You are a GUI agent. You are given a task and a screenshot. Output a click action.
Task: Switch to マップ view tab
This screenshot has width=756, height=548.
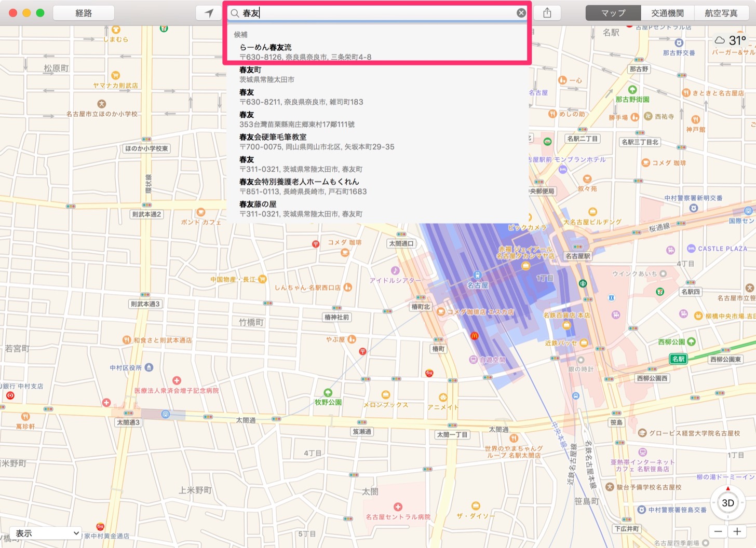[613, 13]
